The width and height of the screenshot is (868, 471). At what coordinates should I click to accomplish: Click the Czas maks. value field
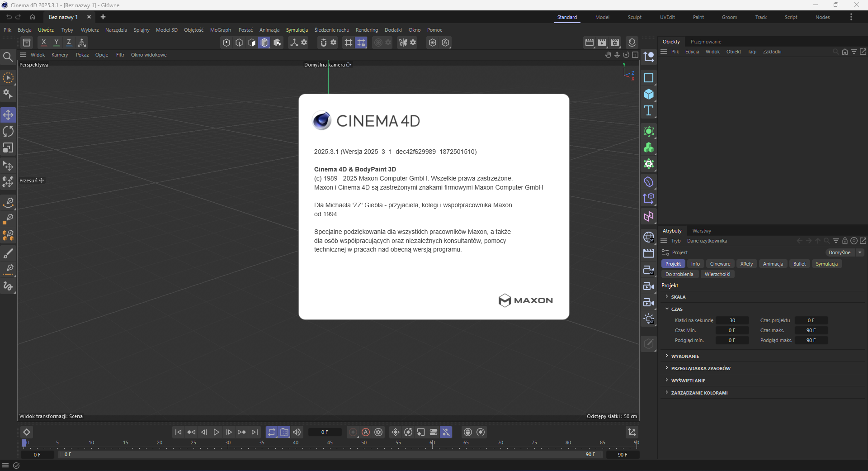(x=811, y=330)
